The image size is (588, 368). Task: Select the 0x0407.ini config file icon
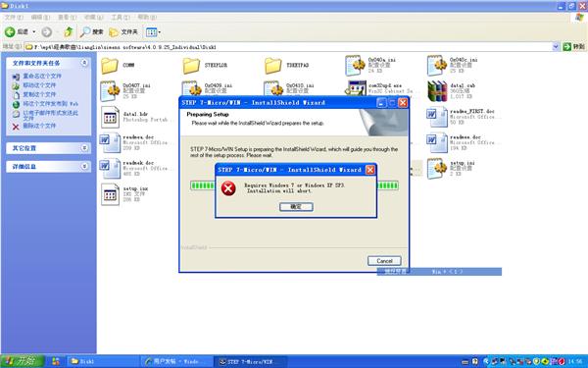[x=110, y=91]
